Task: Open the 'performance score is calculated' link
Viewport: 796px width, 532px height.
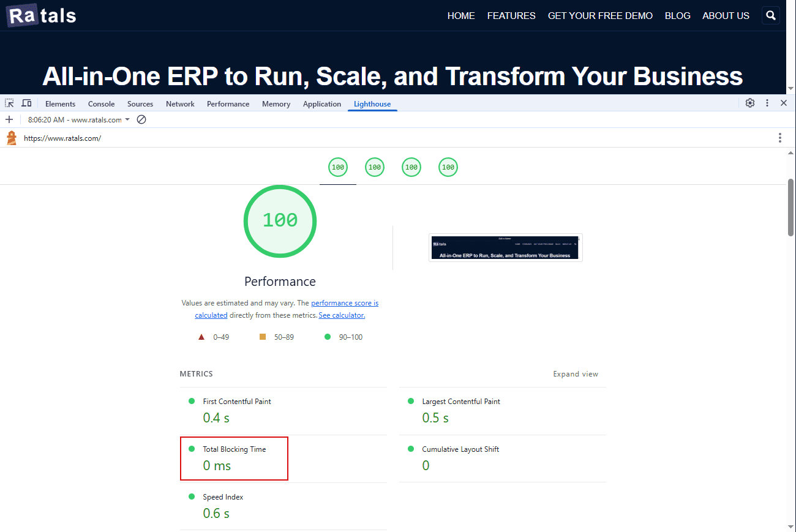Action: pyautogui.click(x=344, y=303)
